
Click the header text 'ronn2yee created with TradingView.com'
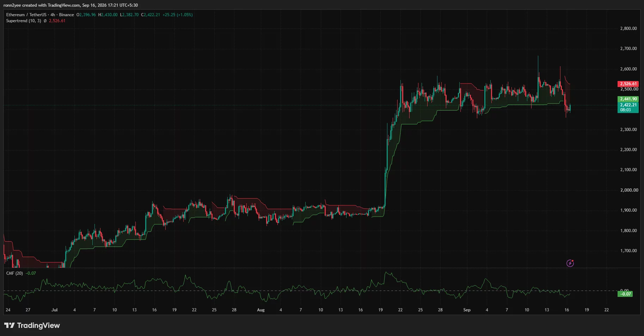[42, 5]
